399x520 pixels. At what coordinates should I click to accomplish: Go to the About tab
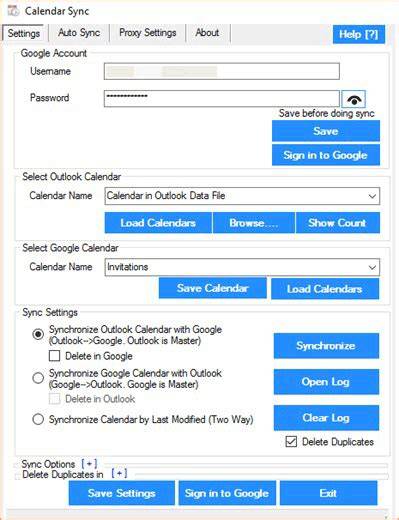coord(207,33)
